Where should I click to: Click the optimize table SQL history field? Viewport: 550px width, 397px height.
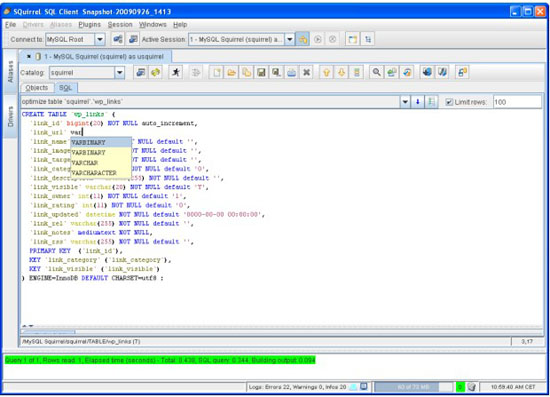coord(210,102)
